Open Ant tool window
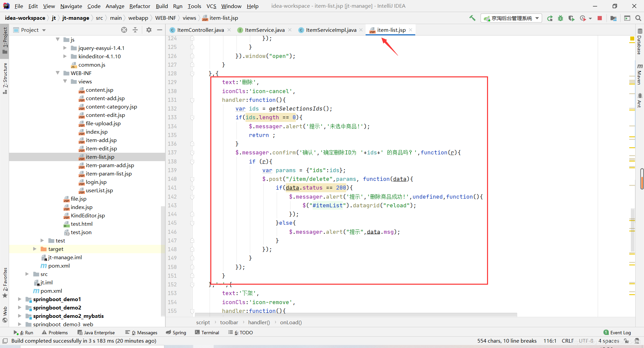This screenshot has height=348, width=644. pos(640,100)
